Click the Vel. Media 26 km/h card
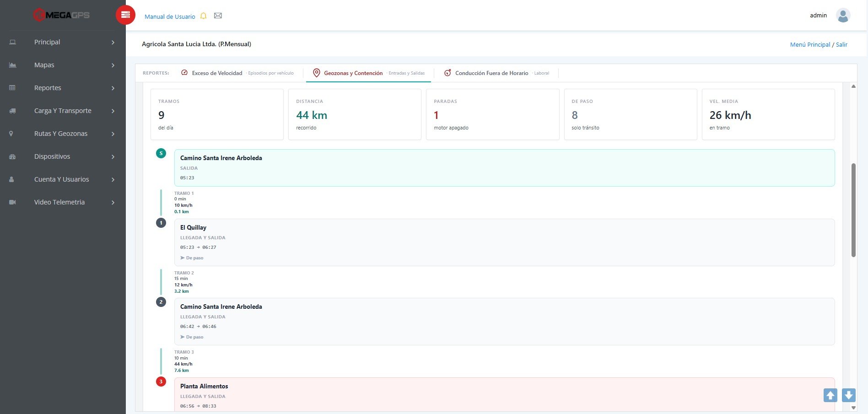This screenshot has width=868, height=414. [768, 114]
